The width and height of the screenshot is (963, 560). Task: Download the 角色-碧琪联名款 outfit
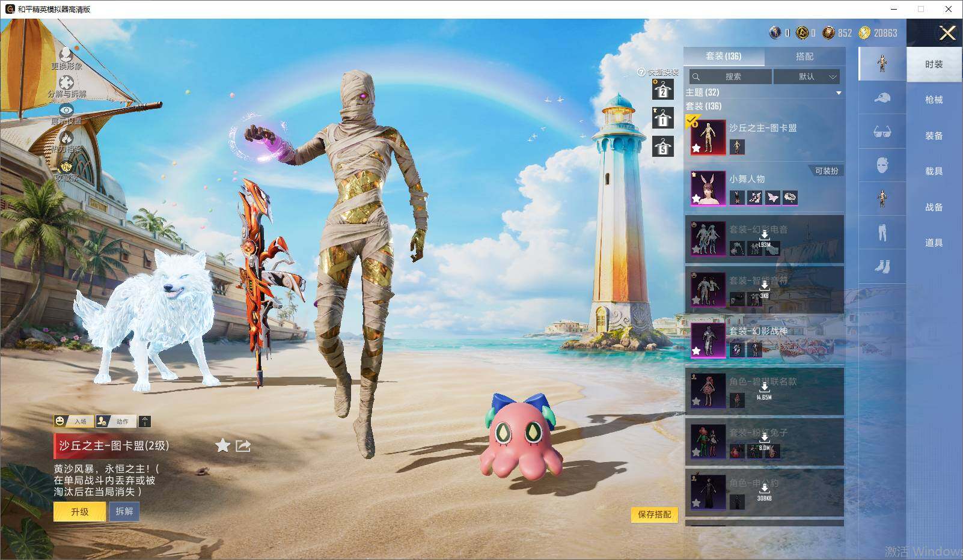pos(764,390)
